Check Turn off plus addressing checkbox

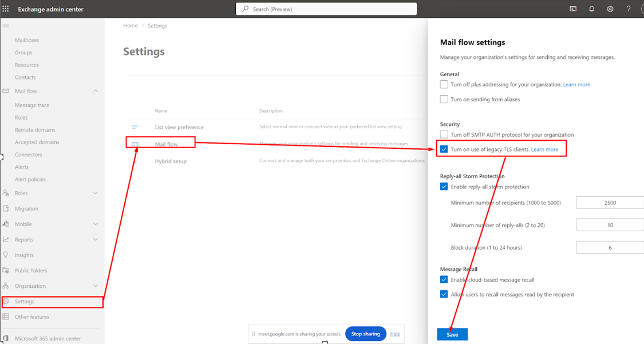tap(444, 84)
